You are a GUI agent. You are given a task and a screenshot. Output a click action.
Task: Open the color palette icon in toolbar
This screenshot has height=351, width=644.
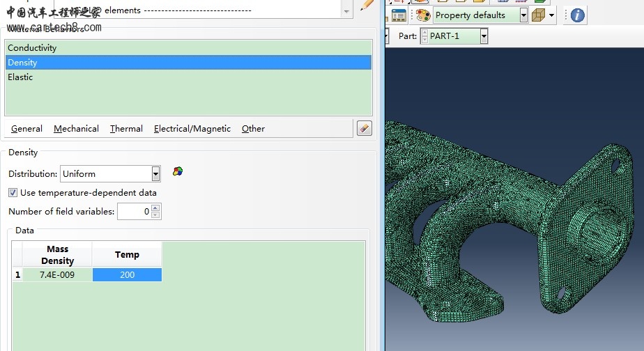click(x=423, y=15)
